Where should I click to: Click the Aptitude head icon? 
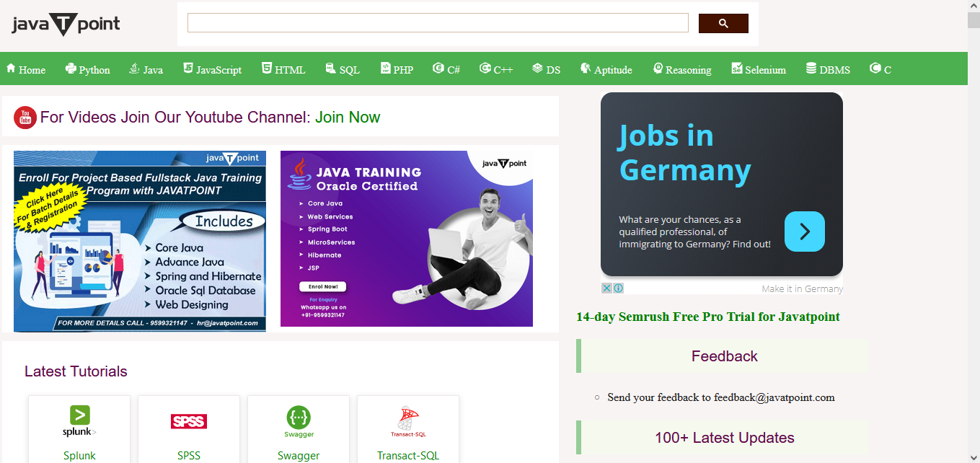coord(585,69)
